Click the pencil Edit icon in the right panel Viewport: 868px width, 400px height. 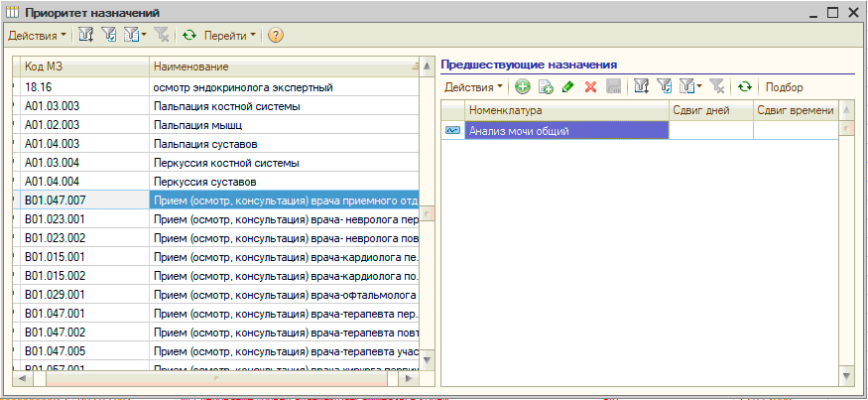tap(567, 87)
